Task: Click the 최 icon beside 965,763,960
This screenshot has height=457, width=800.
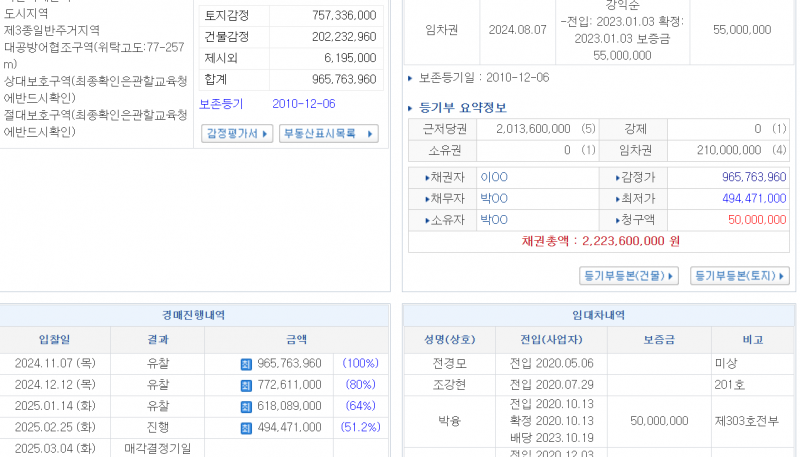Action: [x=246, y=364]
